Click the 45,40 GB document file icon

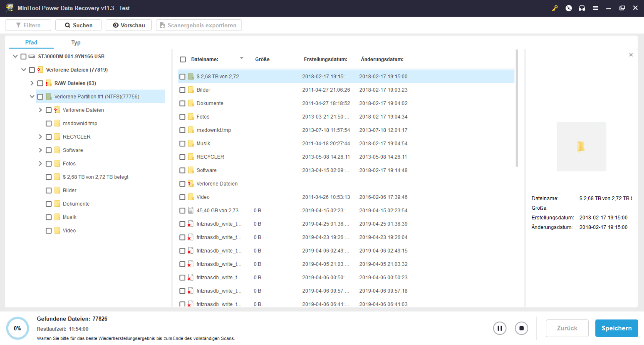[x=191, y=210]
